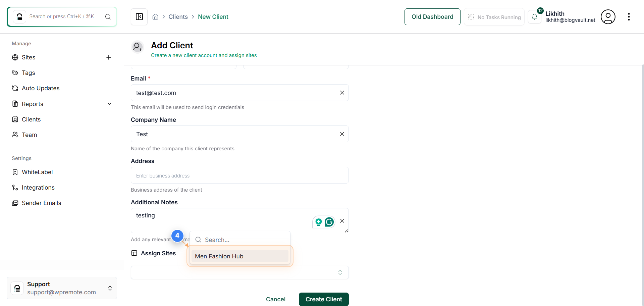Expand the Support contact chevron
This screenshot has width=644, height=306.
click(x=110, y=288)
